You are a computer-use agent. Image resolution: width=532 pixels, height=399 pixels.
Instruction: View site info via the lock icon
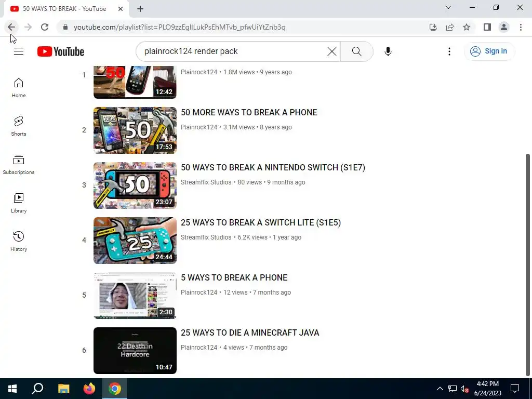[x=65, y=27]
